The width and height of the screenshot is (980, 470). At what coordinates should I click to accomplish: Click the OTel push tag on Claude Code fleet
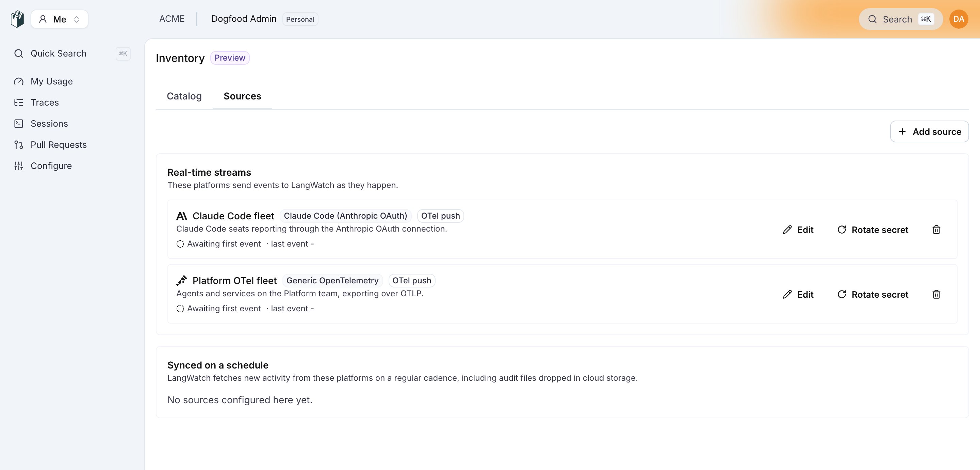point(441,216)
